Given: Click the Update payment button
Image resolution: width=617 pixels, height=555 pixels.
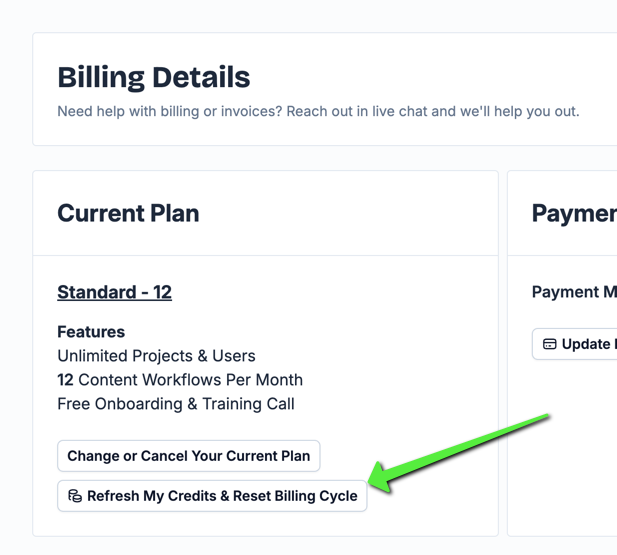Looking at the screenshot, I should 575,344.
